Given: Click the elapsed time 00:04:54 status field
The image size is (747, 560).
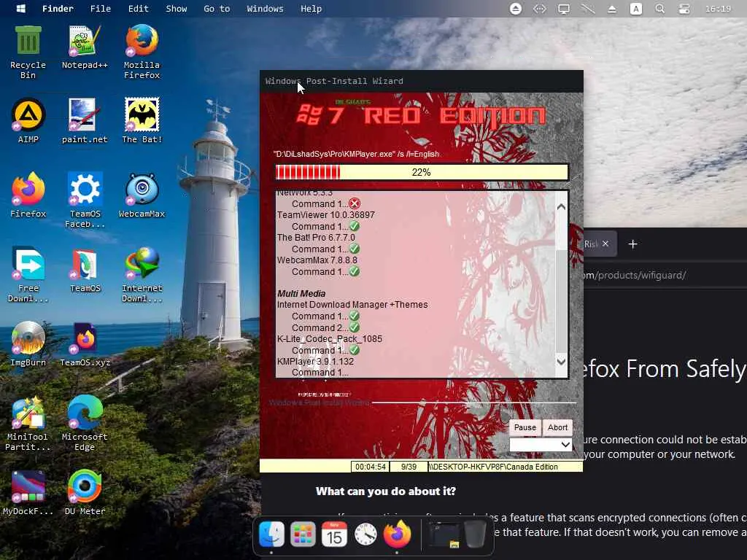Looking at the screenshot, I should click(370, 467).
